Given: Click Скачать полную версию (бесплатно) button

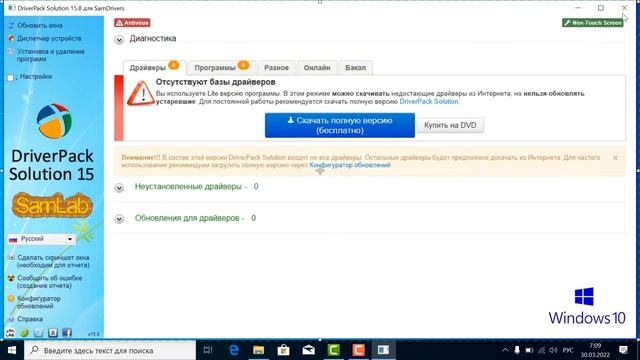Looking at the screenshot, I should [340, 125].
